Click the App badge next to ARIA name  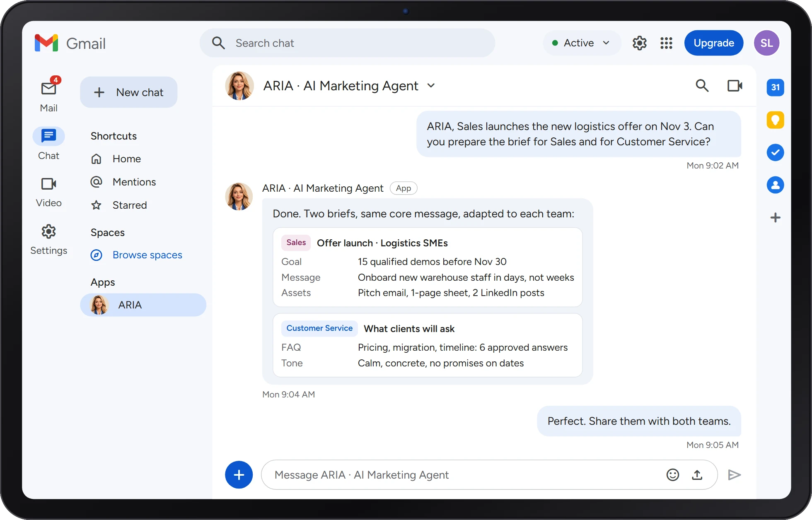pyautogui.click(x=404, y=188)
